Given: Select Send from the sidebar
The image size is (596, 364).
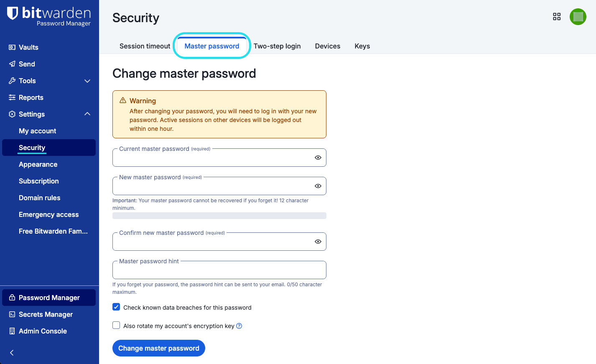Looking at the screenshot, I should [x=26, y=64].
